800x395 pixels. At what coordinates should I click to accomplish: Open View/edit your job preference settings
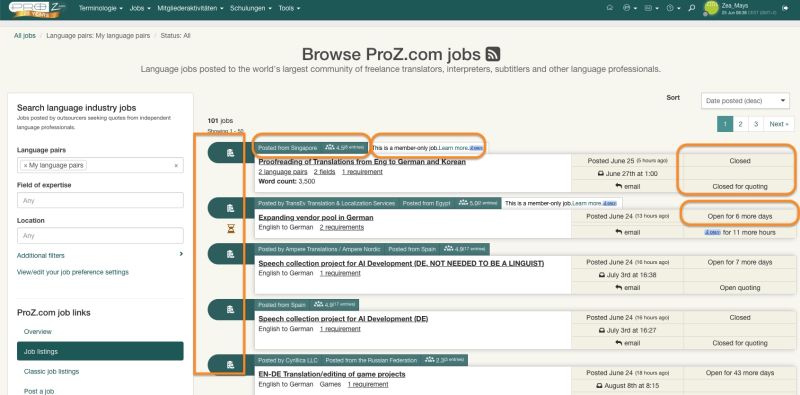coord(72,273)
